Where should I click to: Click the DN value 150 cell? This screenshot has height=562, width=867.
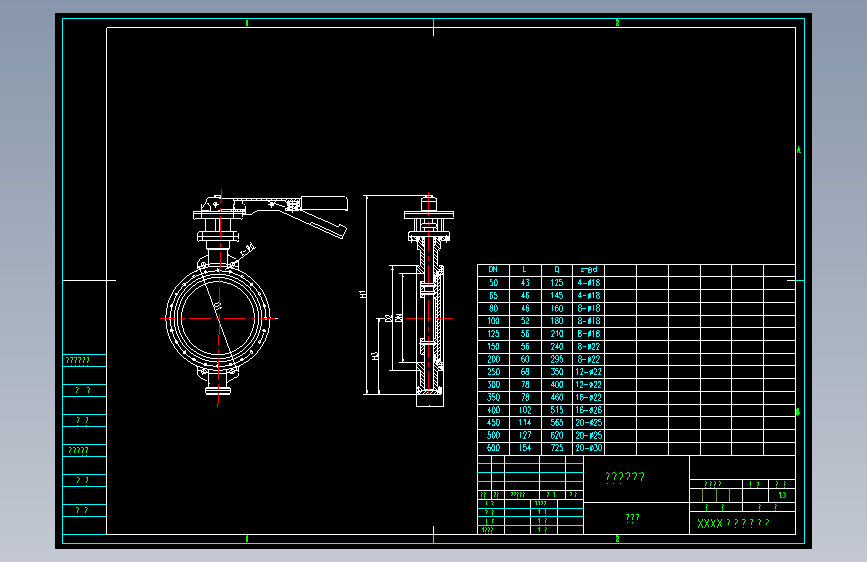pyautogui.click(x=493, y=346)
